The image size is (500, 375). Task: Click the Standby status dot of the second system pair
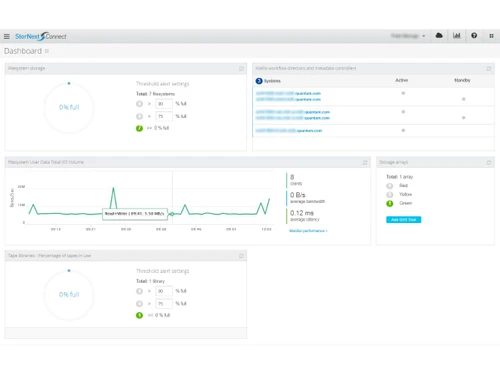pyautogui.click(x=463, y=118)
